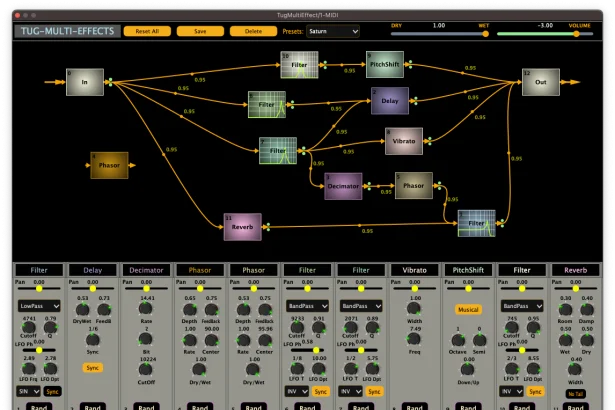Click the unconnected gold Phasor node

pos(110,165)
